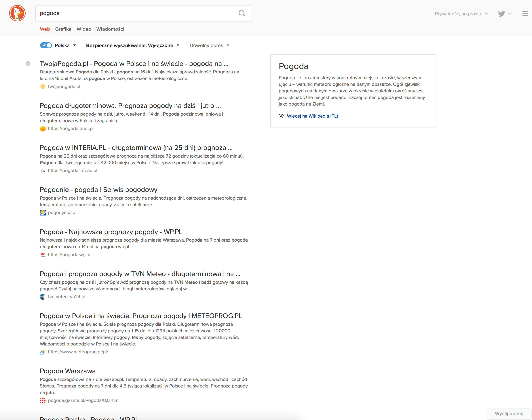
Task: Click the tvnmeteo.tvn24.pl URL text
Action: [67, 297]
